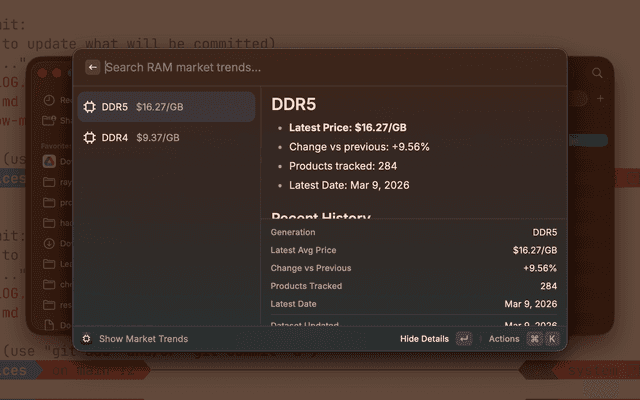
Task: Click the Show Market Trends label
Action: coord(143,339)
